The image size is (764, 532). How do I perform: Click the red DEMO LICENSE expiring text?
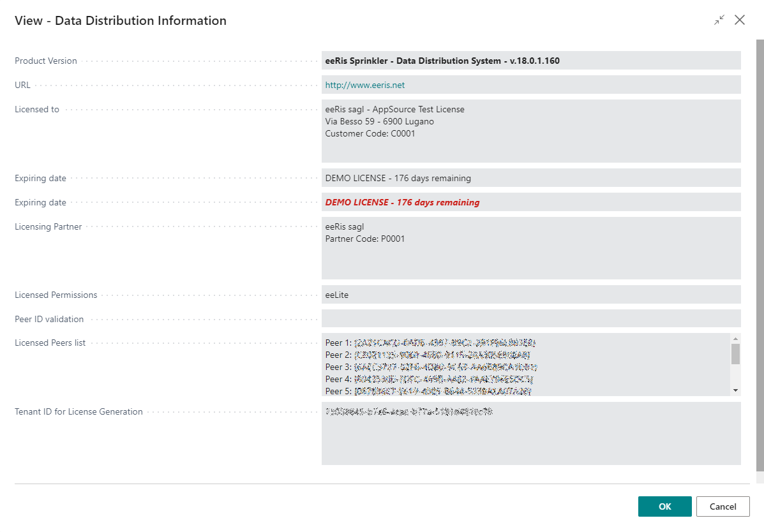[x=402, y=202]
